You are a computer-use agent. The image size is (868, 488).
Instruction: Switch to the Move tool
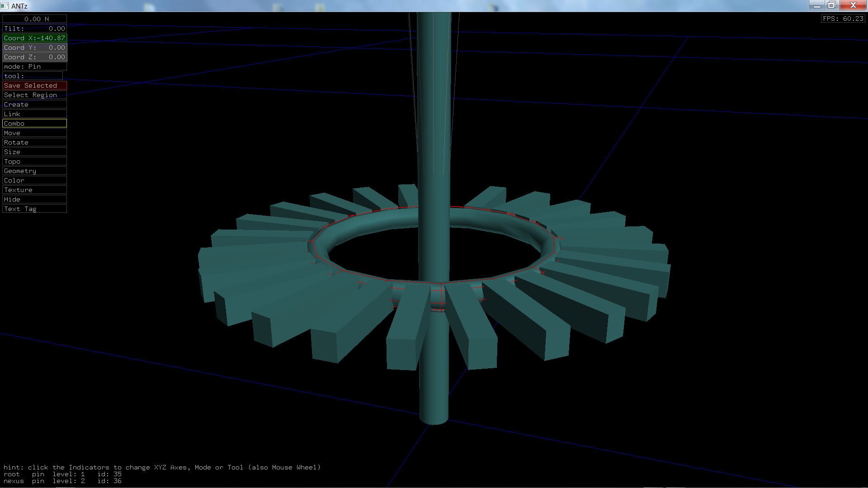coord(34,133)
